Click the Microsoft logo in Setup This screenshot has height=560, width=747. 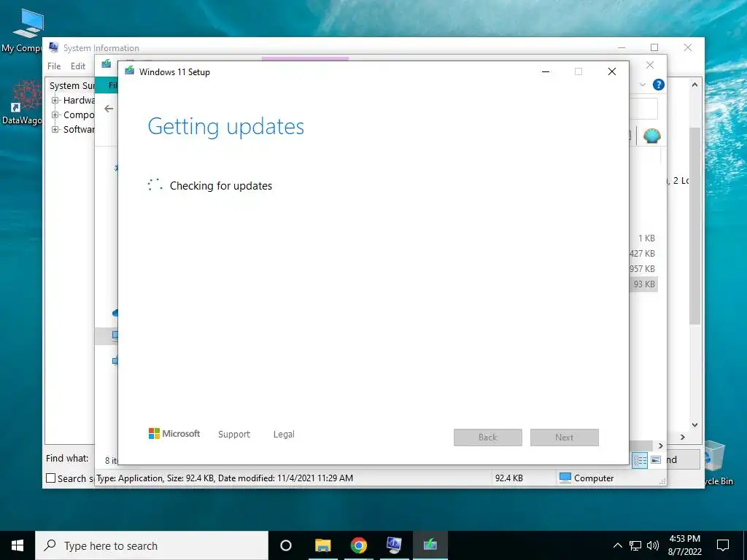[174, 433]
